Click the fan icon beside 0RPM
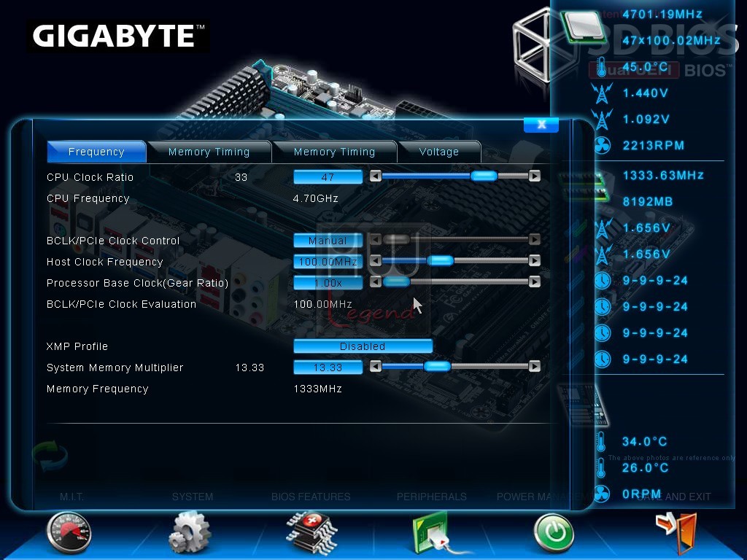Viewport: 747px width, 560px height. click(602, 494)
